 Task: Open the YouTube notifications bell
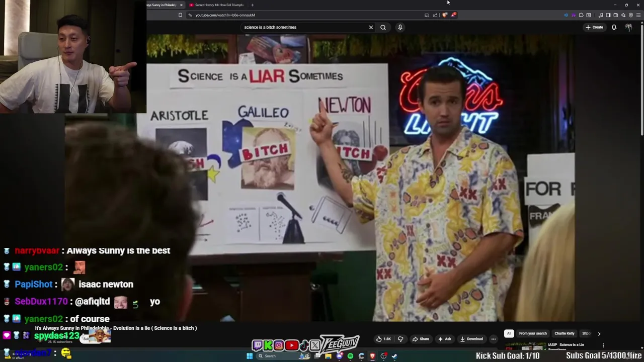(614, 27)
